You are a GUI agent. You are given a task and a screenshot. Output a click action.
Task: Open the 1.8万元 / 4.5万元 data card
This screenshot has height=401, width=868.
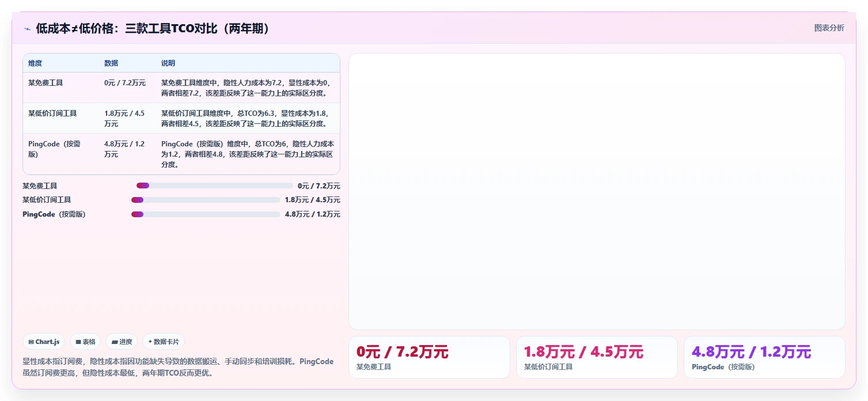[x=597, y=357]
